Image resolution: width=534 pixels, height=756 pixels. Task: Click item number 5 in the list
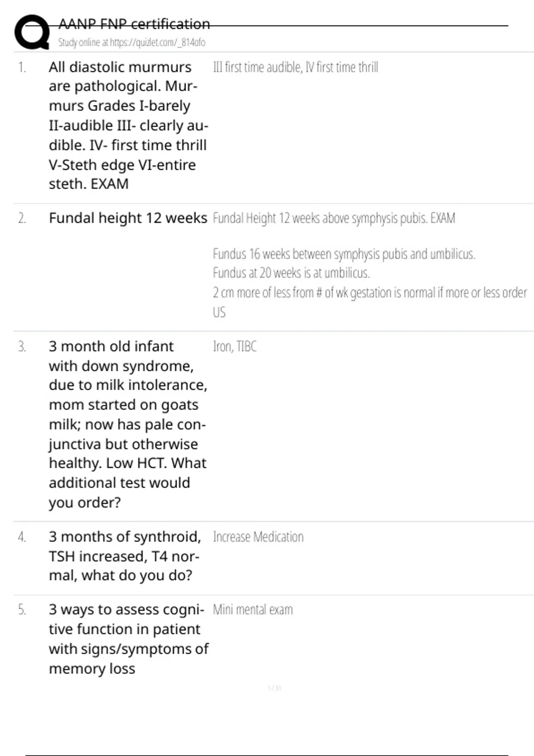tap(22, 610)
